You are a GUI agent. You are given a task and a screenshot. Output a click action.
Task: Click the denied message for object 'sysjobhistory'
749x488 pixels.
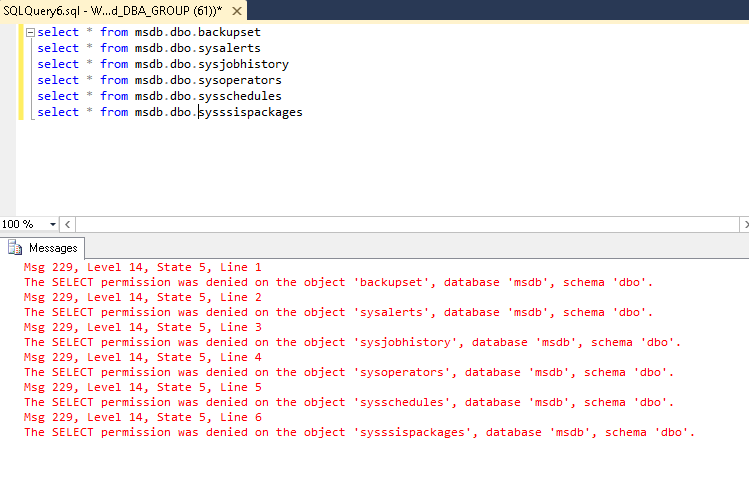click(x=353, y=342)
